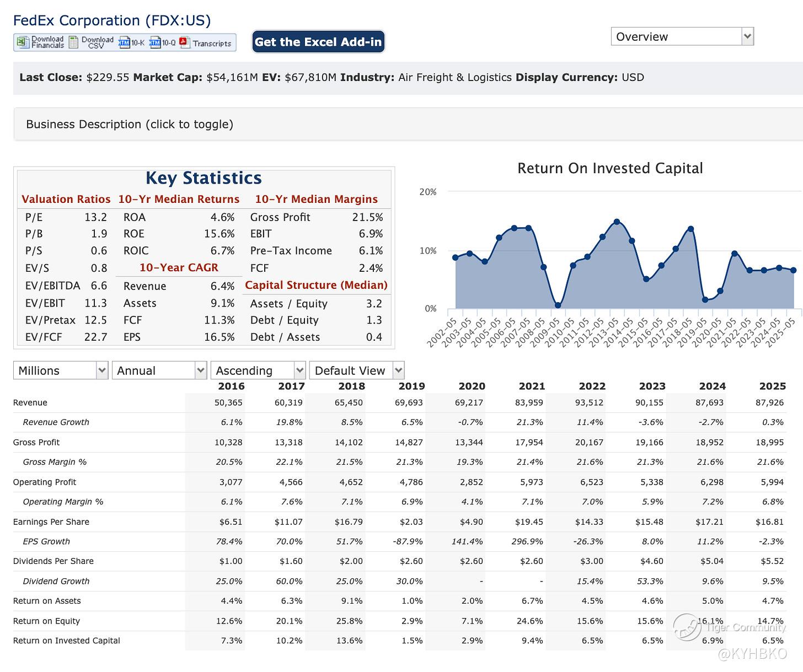The image size is (803, 672).
Task: Click the Tiger Community watermark logo
Action: pos(687,627)
